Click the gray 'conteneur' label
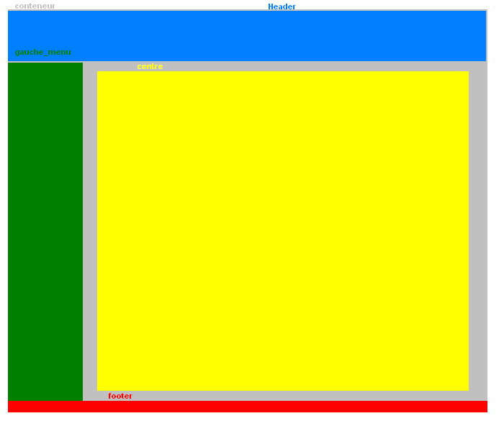The image size is (504, 421). [x=35, y=6]
